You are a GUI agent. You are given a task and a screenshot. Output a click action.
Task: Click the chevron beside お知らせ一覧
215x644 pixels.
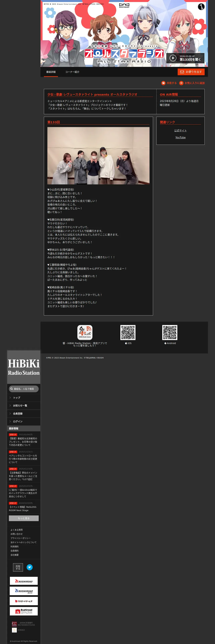10,405
